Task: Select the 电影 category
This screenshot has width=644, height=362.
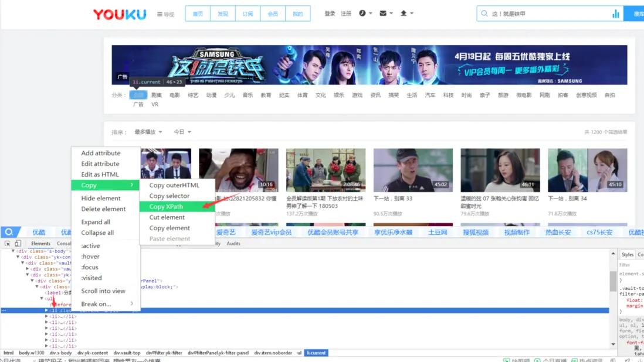Action: click(x=175, y=95)
